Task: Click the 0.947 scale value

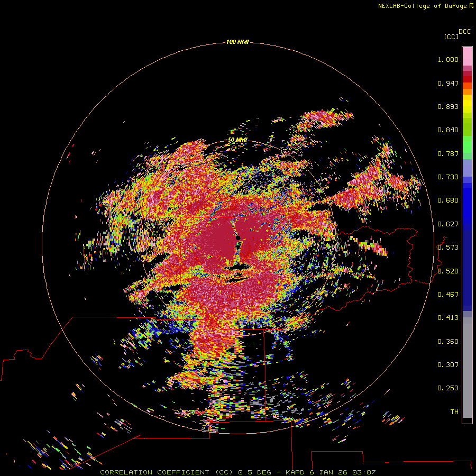Action: pos(448,83)
